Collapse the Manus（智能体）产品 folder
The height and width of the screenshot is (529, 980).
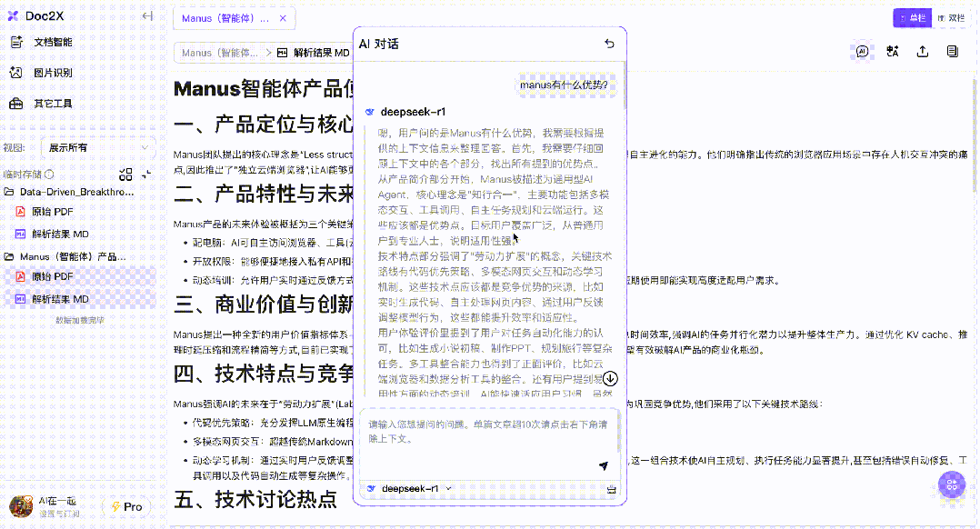pos(9,256)
